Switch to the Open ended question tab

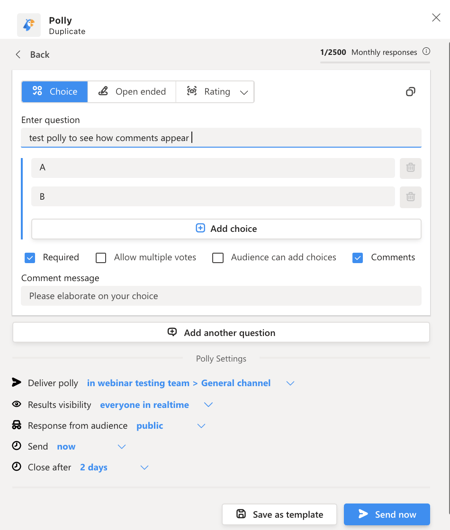tap(132, 92)
